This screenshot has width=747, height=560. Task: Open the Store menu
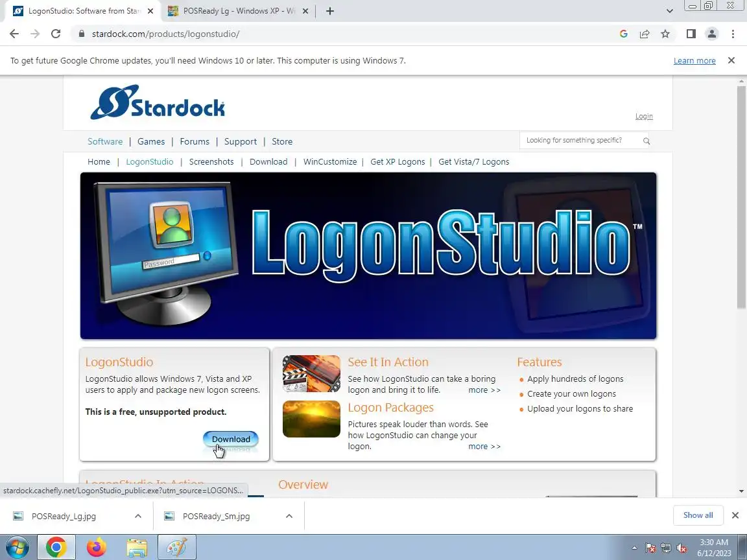click(282, 141)
